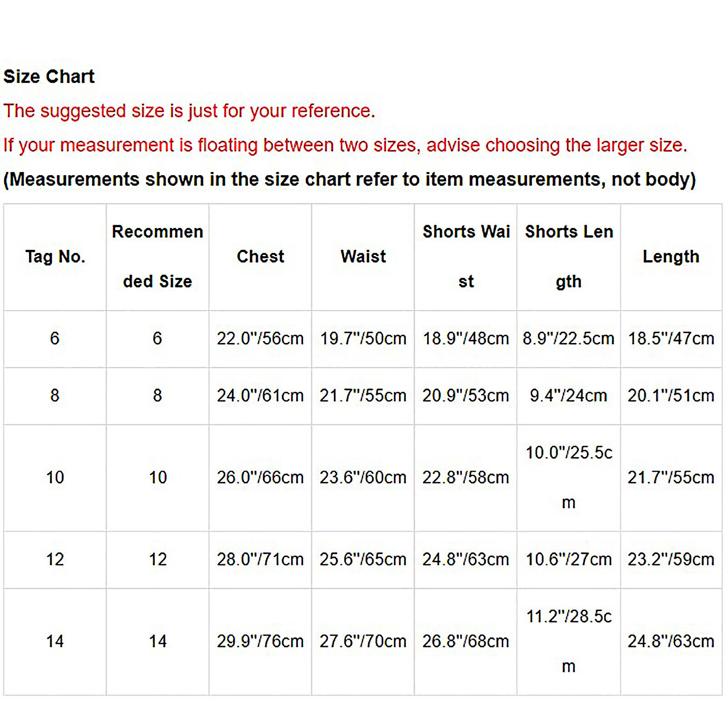Select the Tag No. column header
The image size is (728, 728).
(x=55, y=257)
